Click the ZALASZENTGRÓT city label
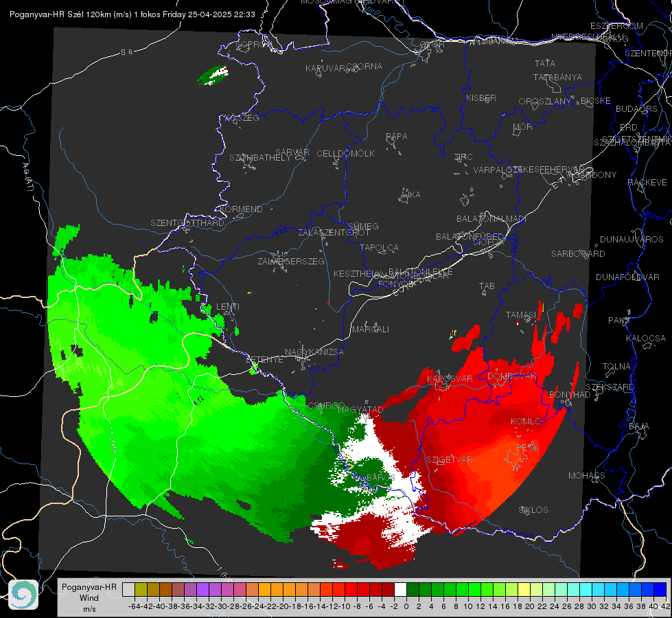 (x=334, y=233)
